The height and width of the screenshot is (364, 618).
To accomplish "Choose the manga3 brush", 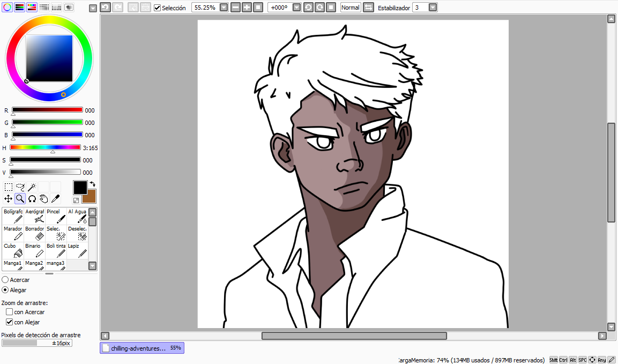I will (x=56, y=265).
